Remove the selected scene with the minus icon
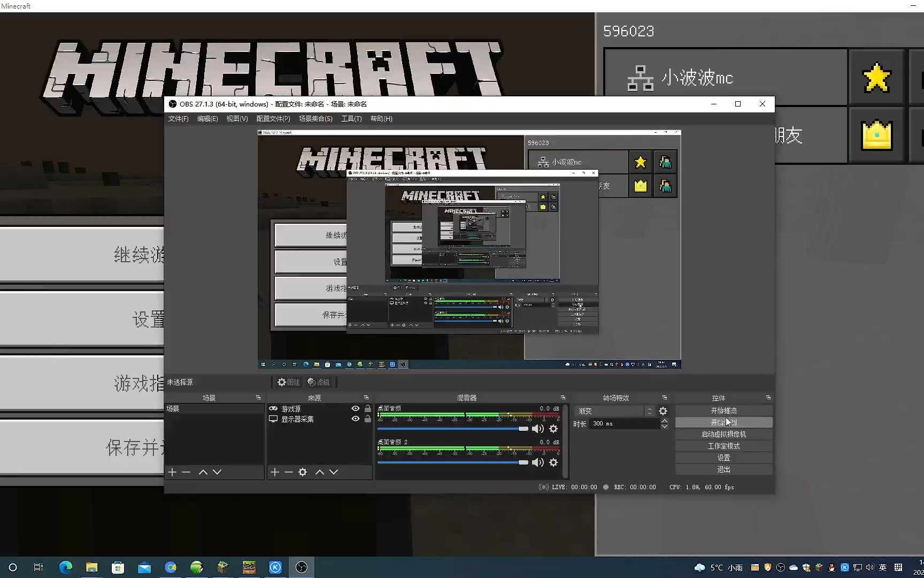The height and width of the screenshot is (578, 924). click(x=186, y=472)
